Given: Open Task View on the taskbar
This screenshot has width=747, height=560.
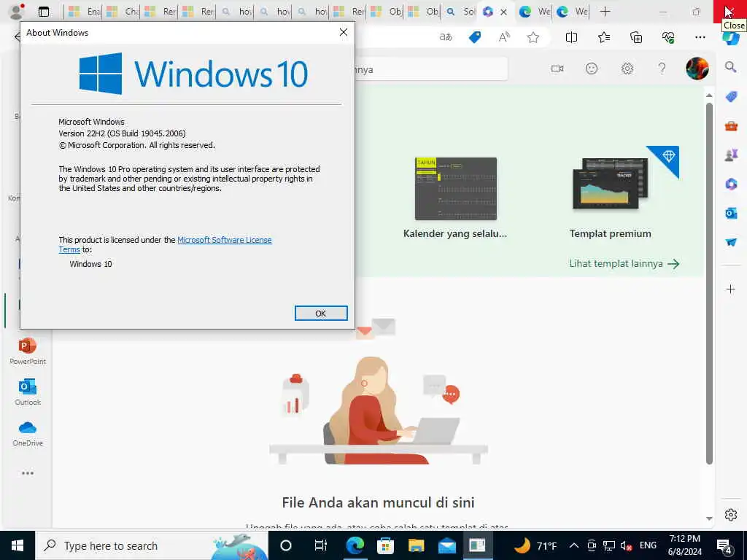Looking at the screenshot, I should (321, 545).
